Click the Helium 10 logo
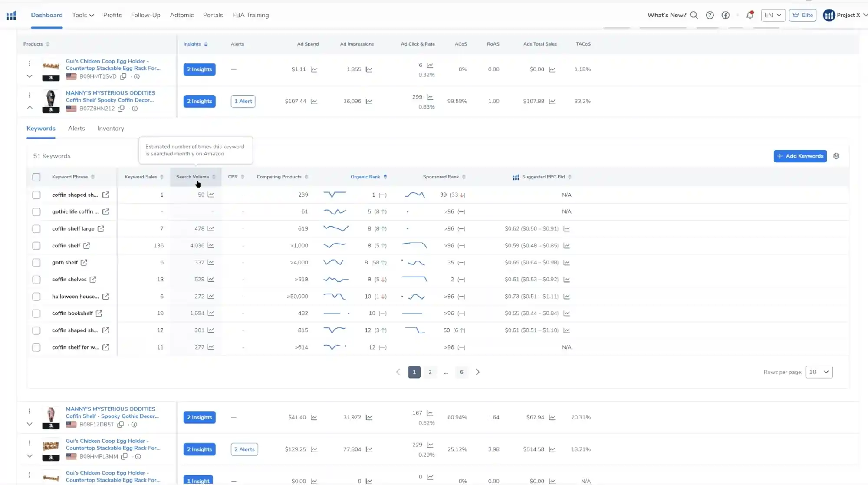 point(11,15)
